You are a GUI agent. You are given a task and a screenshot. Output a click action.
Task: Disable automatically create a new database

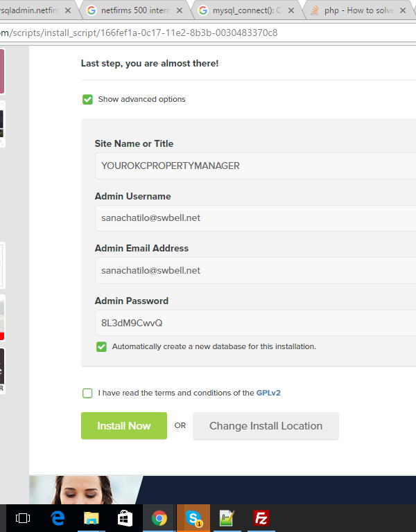coord(102,346)
